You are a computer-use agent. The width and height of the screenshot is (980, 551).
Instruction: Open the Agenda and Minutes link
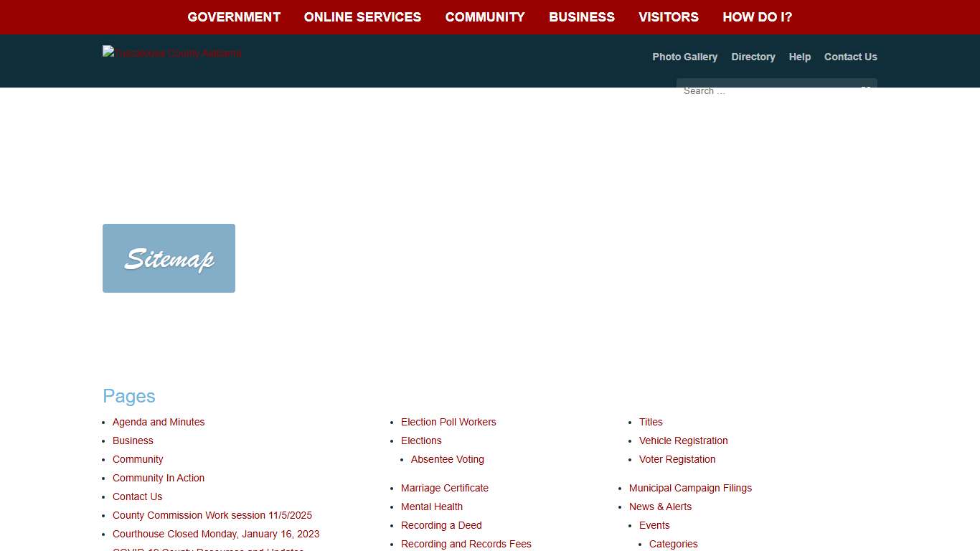pos(159,422)
